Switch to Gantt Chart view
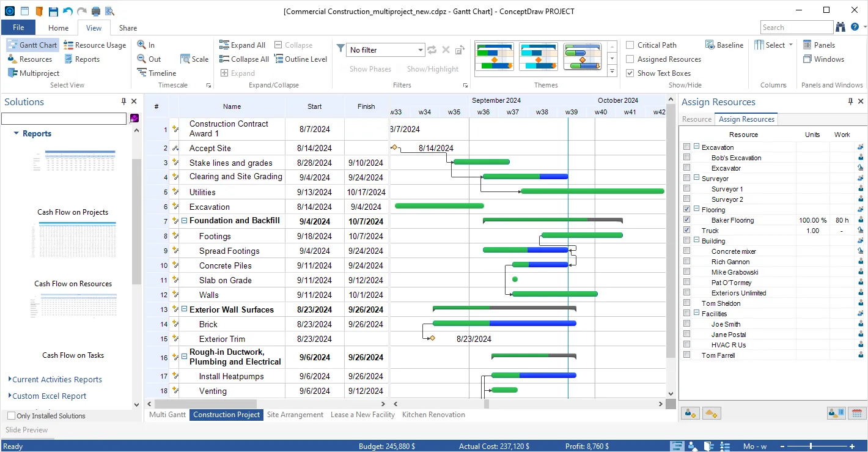Image resolution: width=868 pixels, height=452 pixels. coord(32,45)
